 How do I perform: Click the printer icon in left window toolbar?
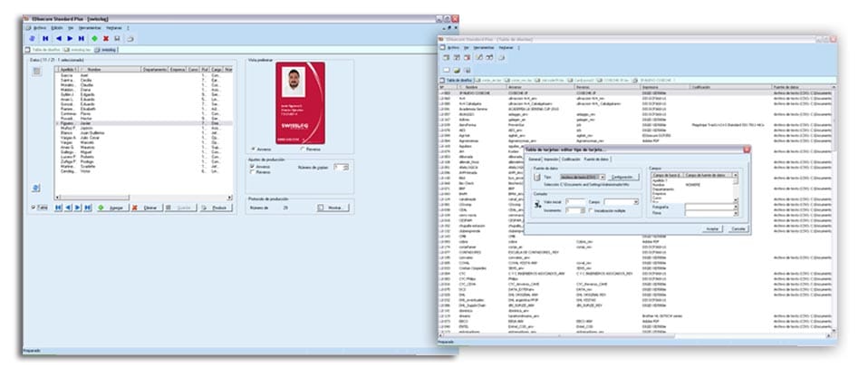pos(130,38)
